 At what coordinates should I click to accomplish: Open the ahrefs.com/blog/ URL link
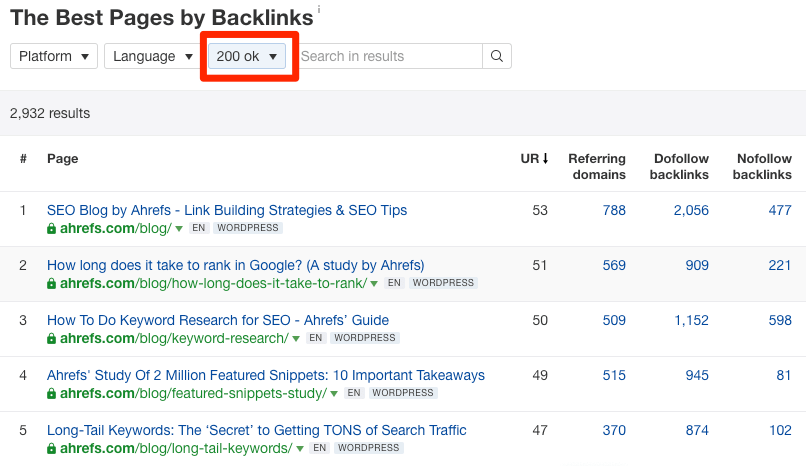pos(116,228)
